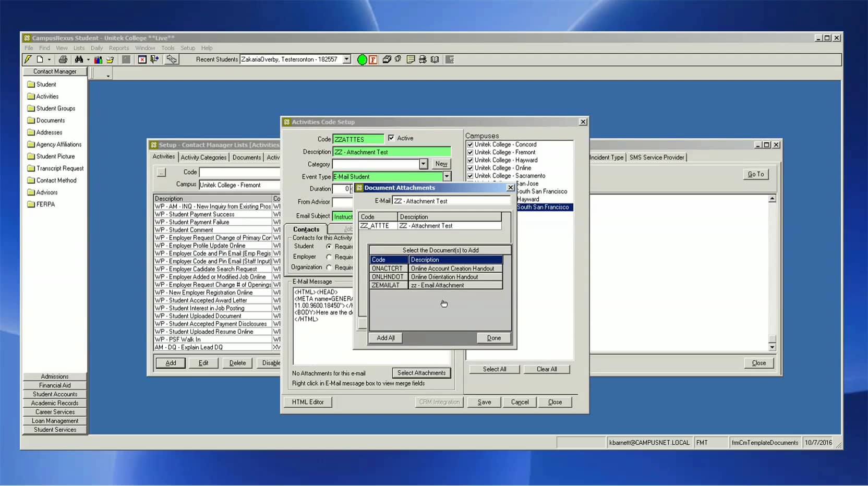
Task: Select 'WP - Student Payment Success' activity row
Action: pyautogui.click(x=213, y=214)
